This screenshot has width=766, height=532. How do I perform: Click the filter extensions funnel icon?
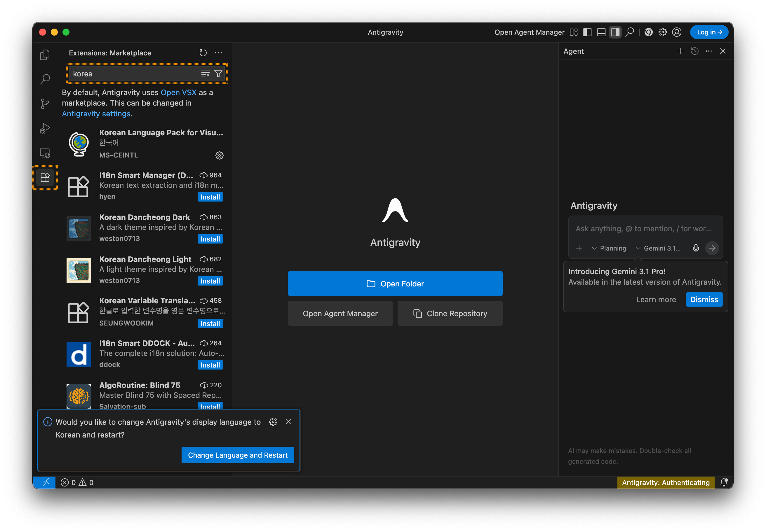(x=218, y=74)
